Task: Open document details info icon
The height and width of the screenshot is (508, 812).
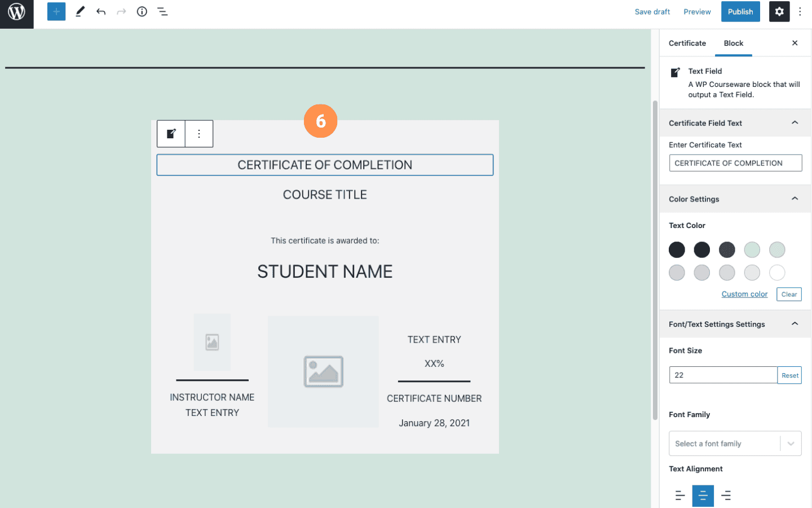Action: [142, 12]
